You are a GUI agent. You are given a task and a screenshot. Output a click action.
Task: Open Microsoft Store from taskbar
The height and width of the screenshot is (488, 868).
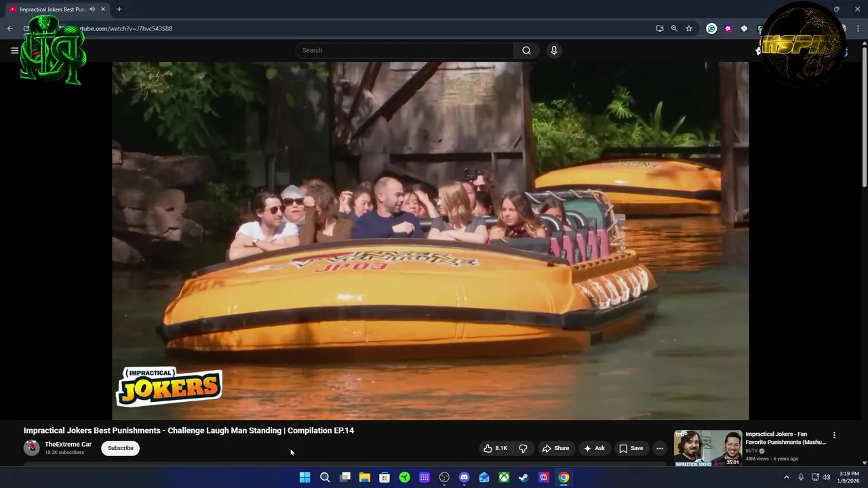point(384,477)
